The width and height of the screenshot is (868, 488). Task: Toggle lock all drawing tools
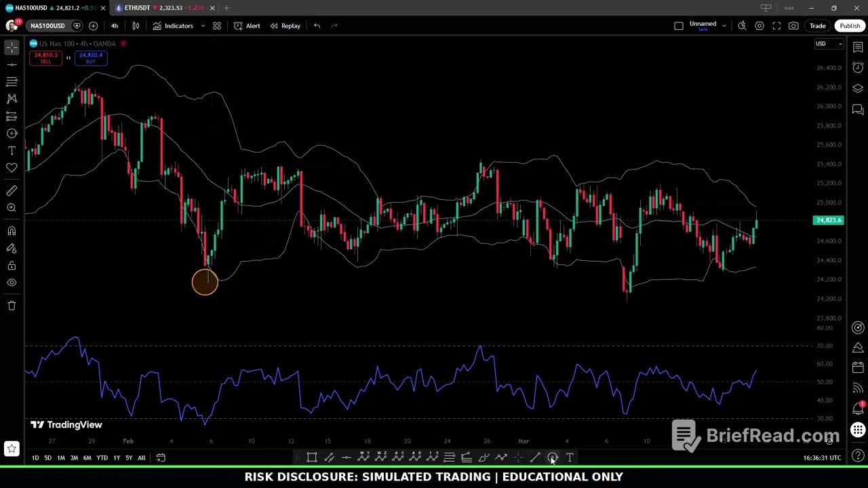[x=11, y=265]
